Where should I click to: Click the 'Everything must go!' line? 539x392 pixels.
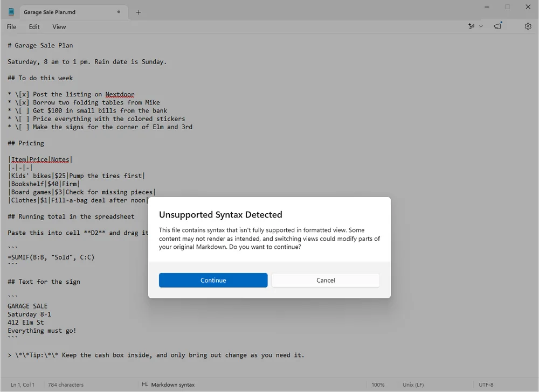pos(42,331)
